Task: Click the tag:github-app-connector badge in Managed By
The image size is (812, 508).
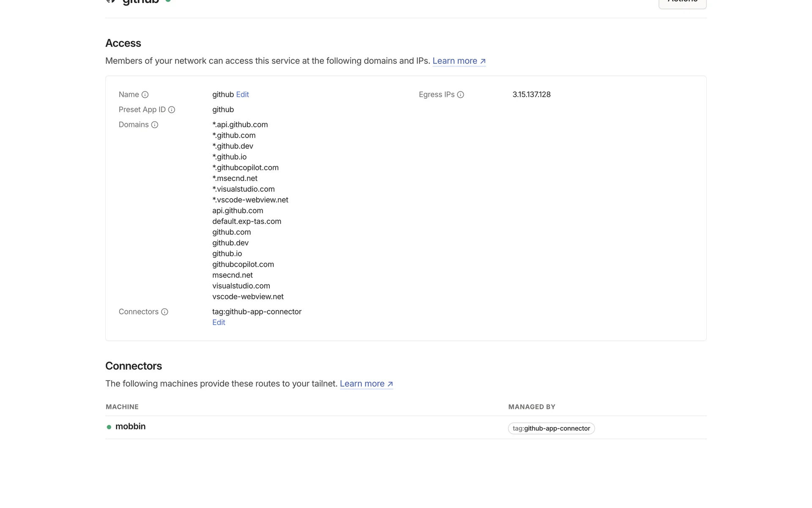Action: coord(551,428)
